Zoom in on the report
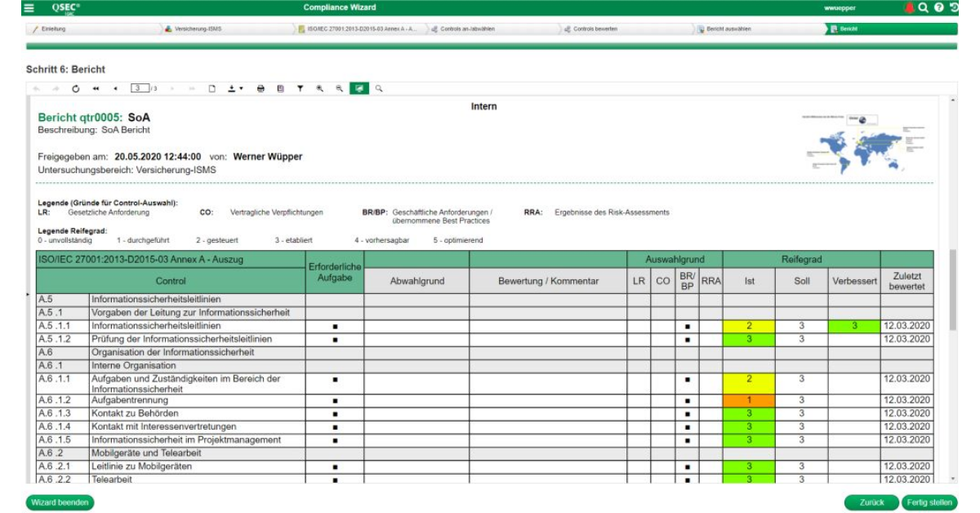This screenshot has height=513, width=980. (x=320, y=87)
